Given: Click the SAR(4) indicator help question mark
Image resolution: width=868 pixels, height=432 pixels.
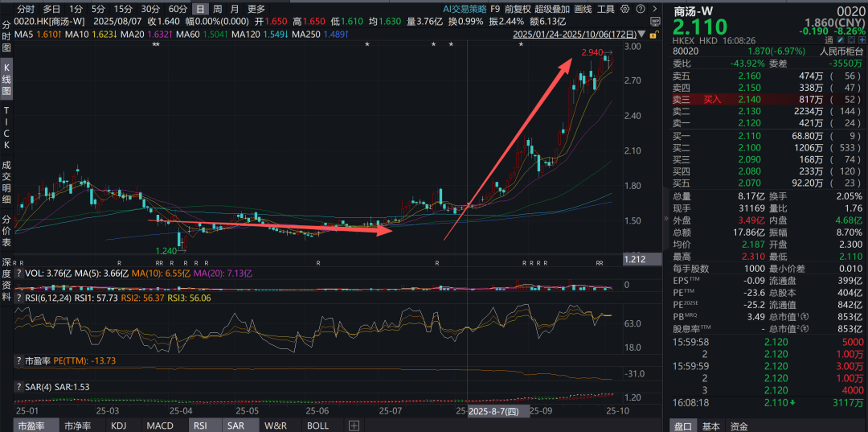Looking at the screenshot, I should (18, 387).
